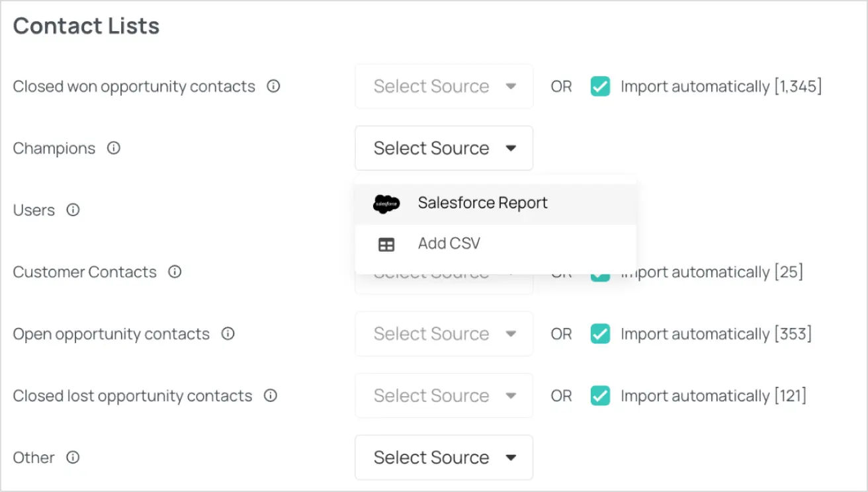Click the Contact Lists heading
Screen dimensions: 868x492
click(86, 26)
